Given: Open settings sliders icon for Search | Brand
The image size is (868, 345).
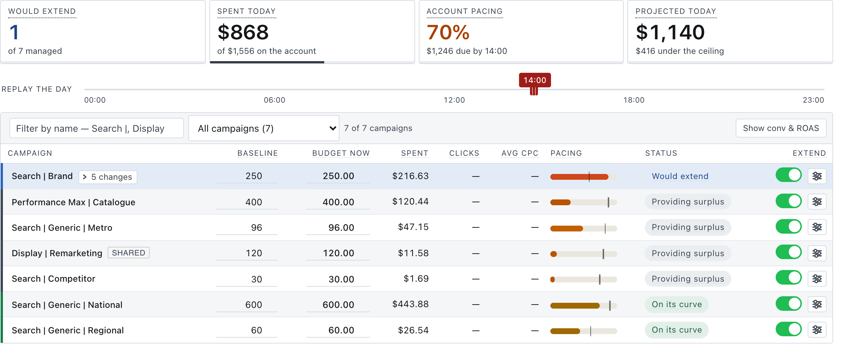Looking at the screenshot, I should [x=817, y=176].
